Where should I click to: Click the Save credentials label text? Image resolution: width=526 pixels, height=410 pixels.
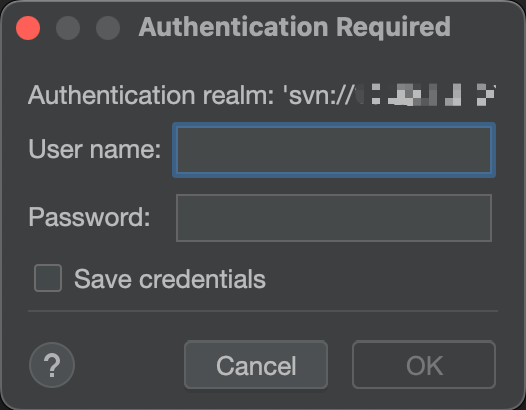point(170,279)
